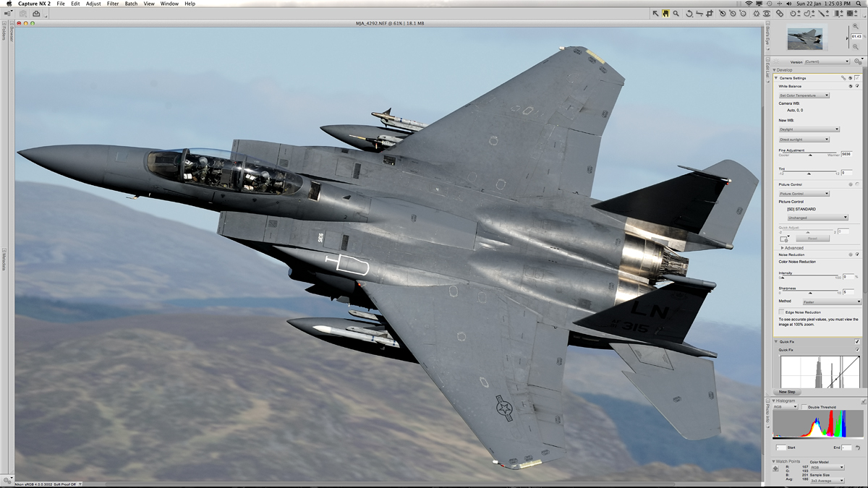Select the Fill/Remove selection tool
Image resolution: width=868 pixels, height=488 pixels.
click(x=853, y=14)
